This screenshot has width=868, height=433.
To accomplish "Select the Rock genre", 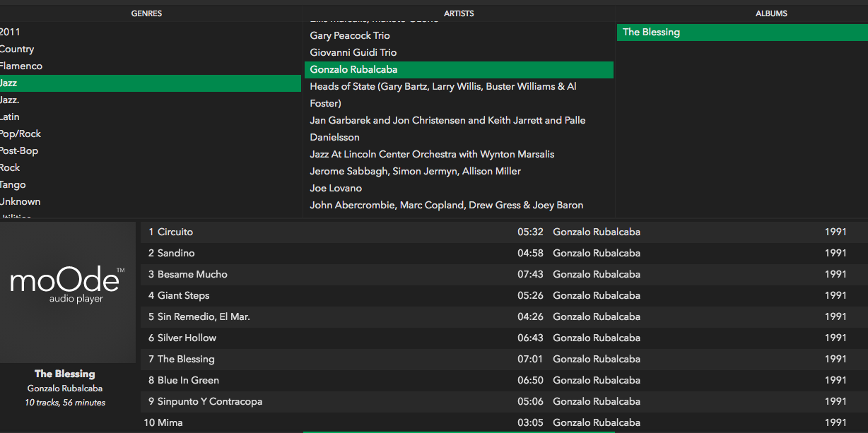I will click(151, 168).
